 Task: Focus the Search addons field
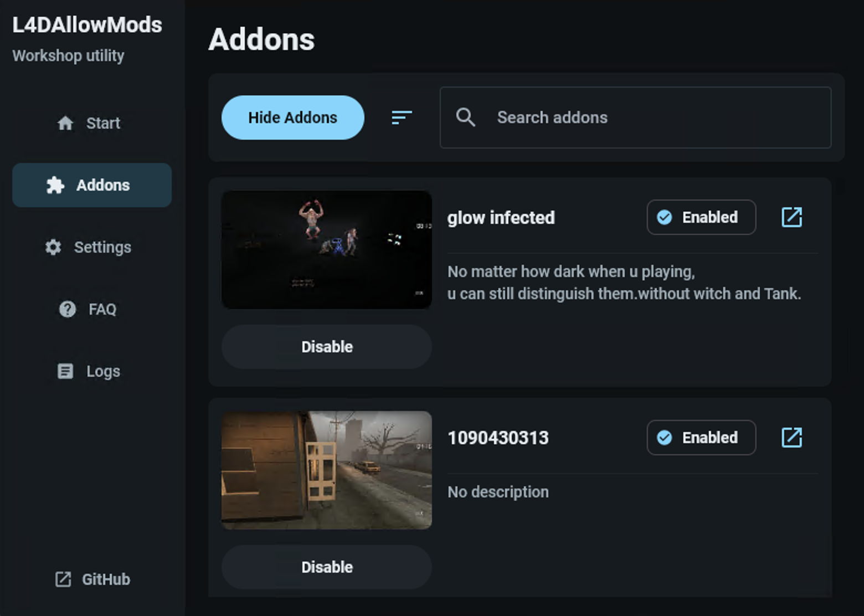coord(635,117)
